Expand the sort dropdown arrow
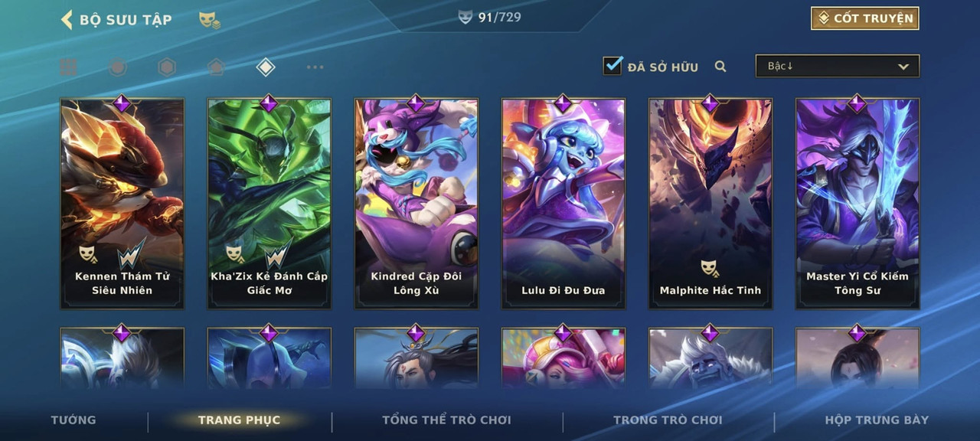 903,67
